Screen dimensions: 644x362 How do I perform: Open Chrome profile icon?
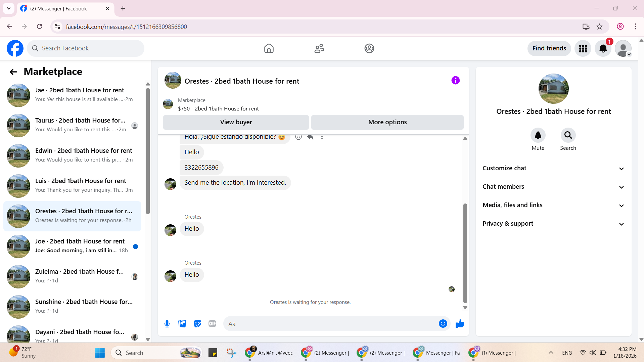tap(620, 27)
